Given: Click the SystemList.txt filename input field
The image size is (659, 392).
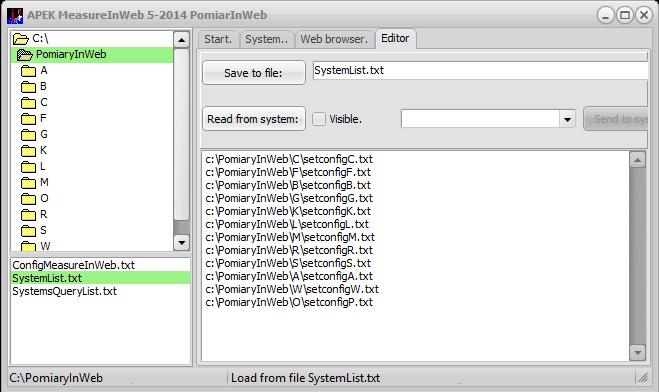Looking at the screenshot, I should tap(480, 70).
